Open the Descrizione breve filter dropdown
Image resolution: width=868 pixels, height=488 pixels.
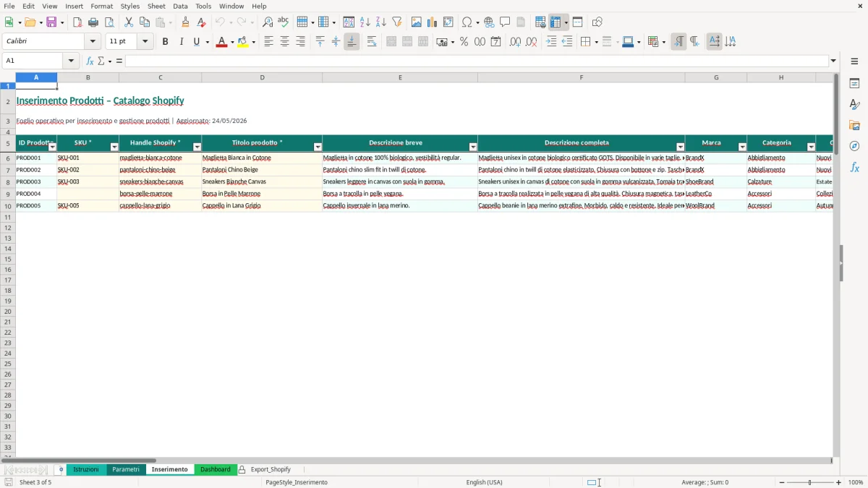coord(472,147)
